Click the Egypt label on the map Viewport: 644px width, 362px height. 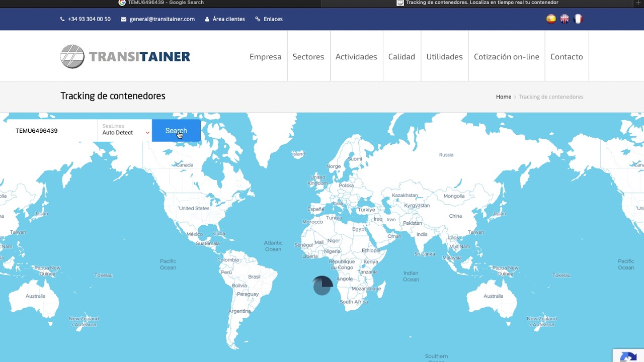(x=359, y=229)
